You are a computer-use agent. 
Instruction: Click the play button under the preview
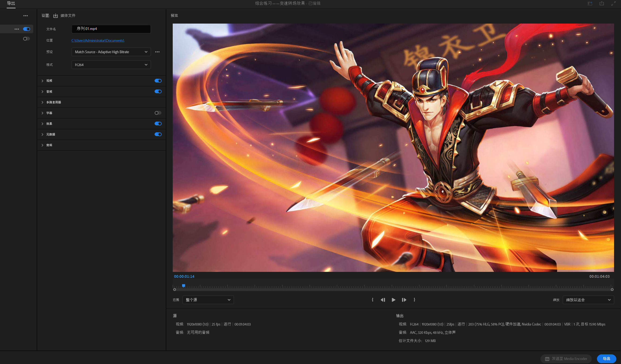pos(393,300)
